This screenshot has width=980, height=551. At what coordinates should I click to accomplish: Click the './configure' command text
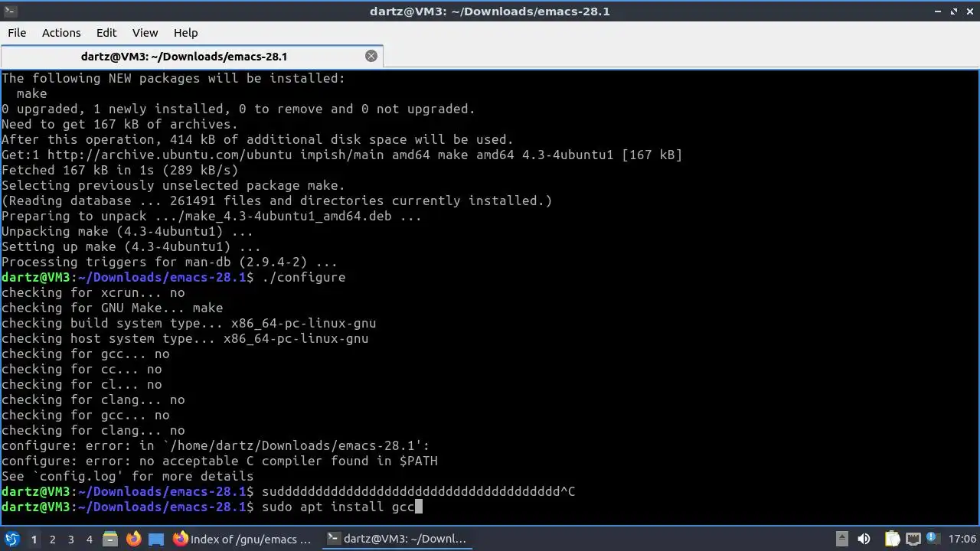(303, 277)
